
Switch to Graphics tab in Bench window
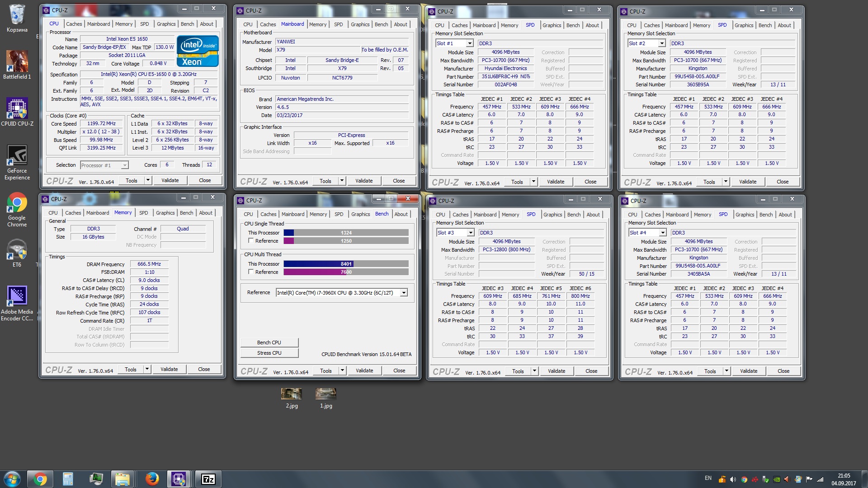tap(360, 214)
